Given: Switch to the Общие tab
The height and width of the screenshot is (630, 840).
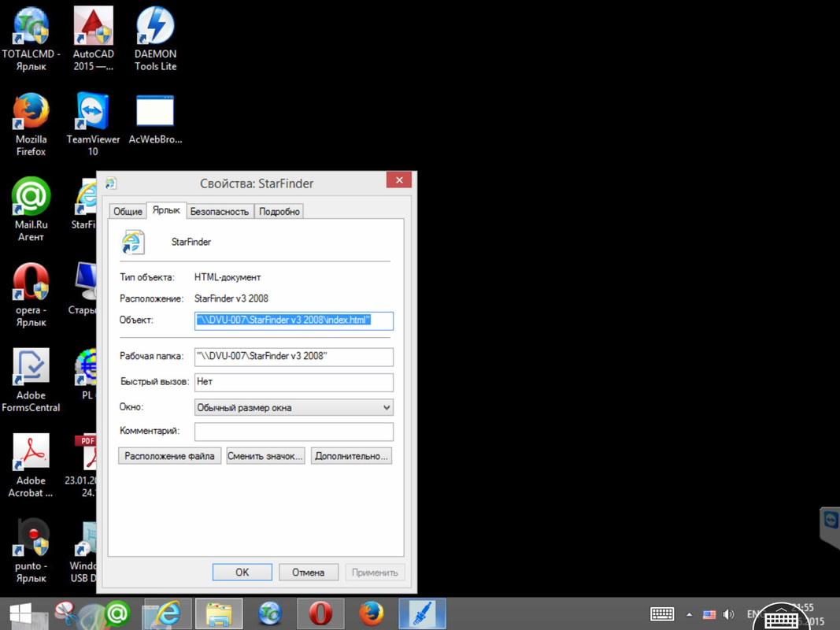Looking at the screenshot, I should click(x=128, y=211).
